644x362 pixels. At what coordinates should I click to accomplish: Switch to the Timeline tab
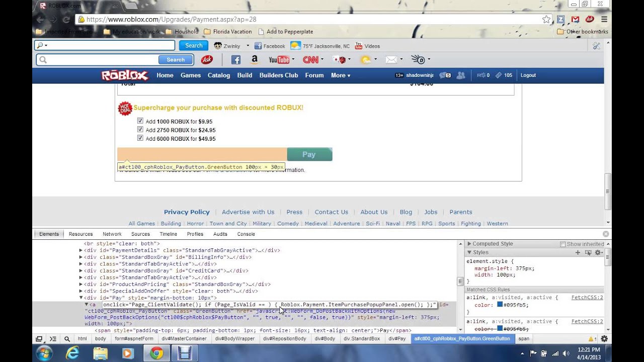click(x=169, y=234)
